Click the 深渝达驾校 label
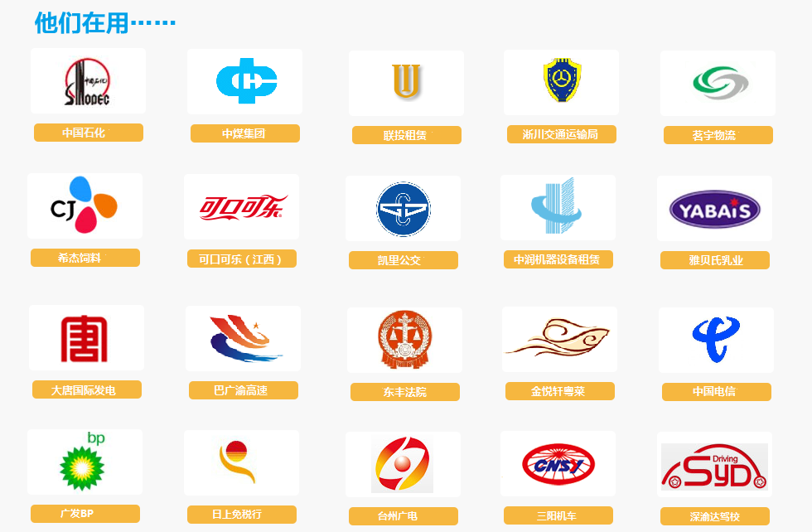This screenshot has width=812, height=532. tap(714, 516)
